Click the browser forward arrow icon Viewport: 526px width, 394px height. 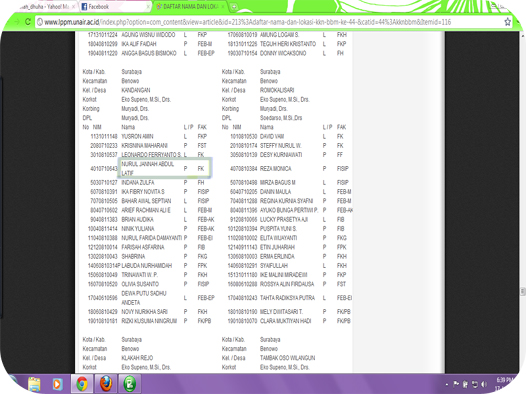[17, 22]
